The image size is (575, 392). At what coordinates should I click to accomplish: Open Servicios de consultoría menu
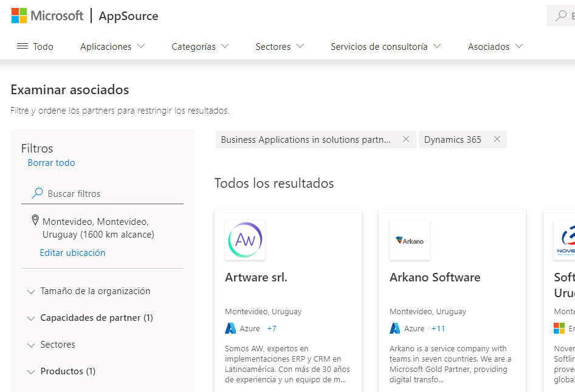coord(385,47)
